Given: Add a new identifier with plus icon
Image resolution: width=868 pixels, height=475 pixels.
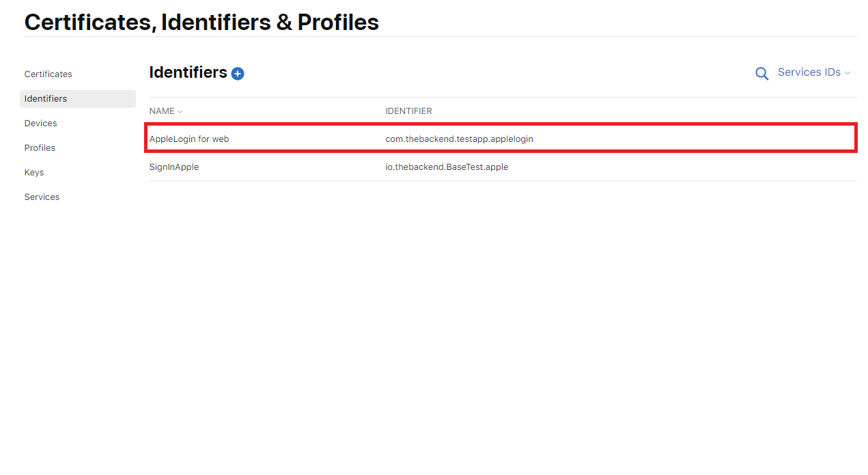Looking at the screenshot, I should point(238,74).
